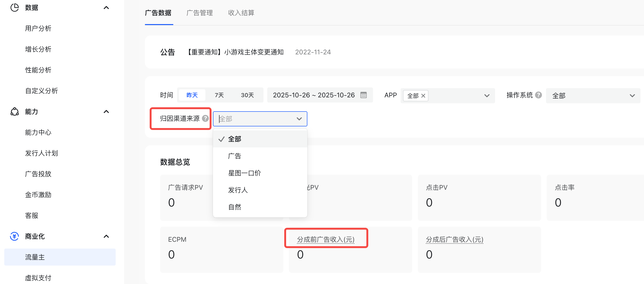Switch to the 广告管理 tab

tap(199, 13)
